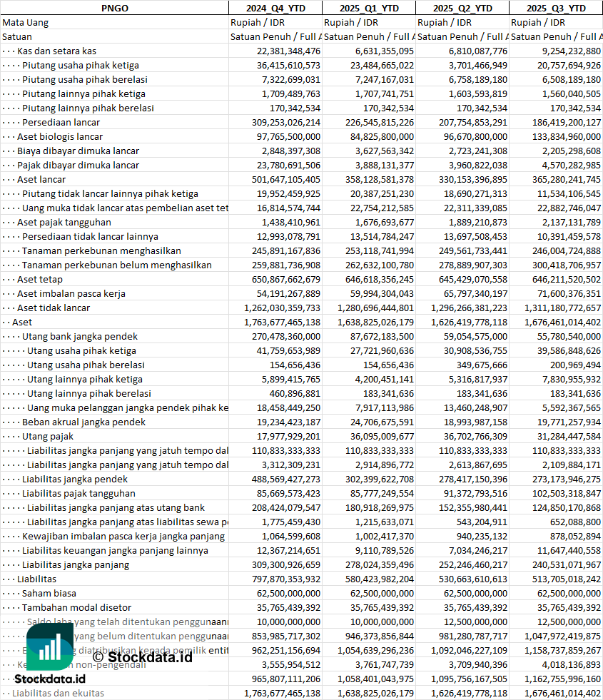Viewport: 603px width, 700px height.
Task: Select Persediaan tidak lancar lainnya label
Action: (90, 237)
